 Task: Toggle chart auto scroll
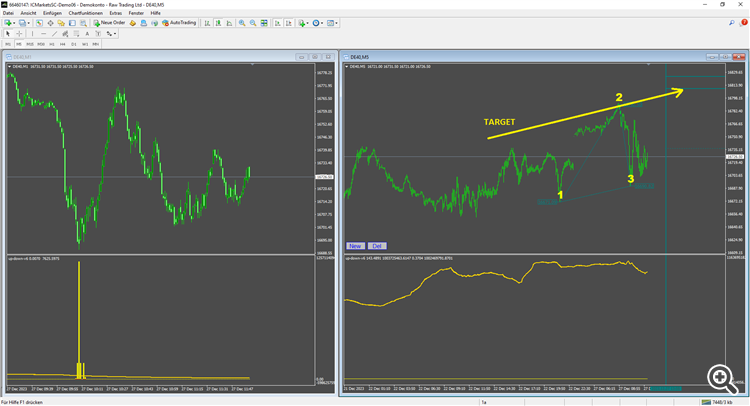tap(277, 23)
